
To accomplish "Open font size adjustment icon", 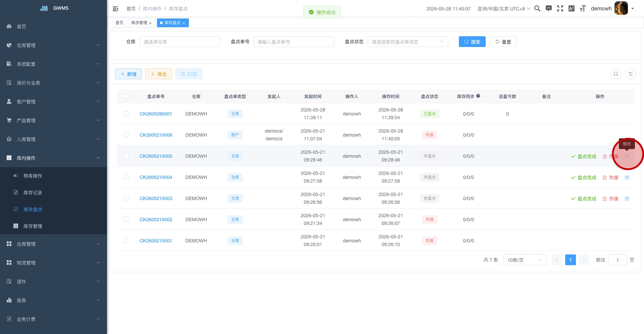I will pyautogui.click(x=583, y=8).
